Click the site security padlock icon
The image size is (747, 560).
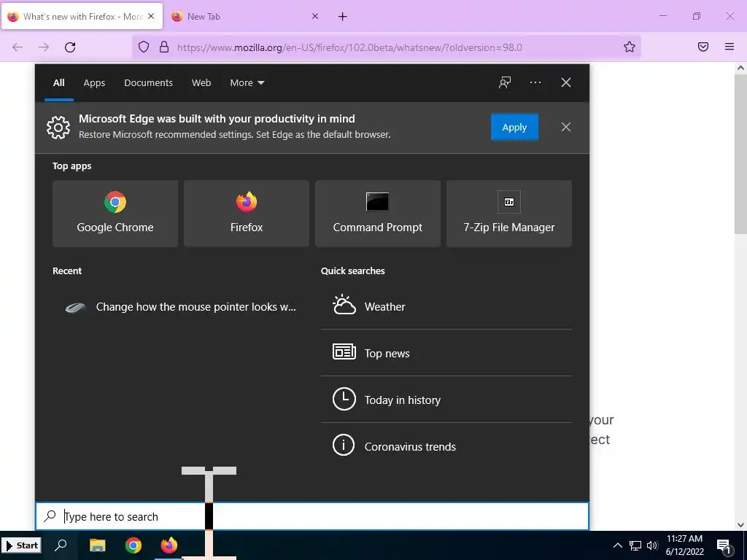pos(164,47)
